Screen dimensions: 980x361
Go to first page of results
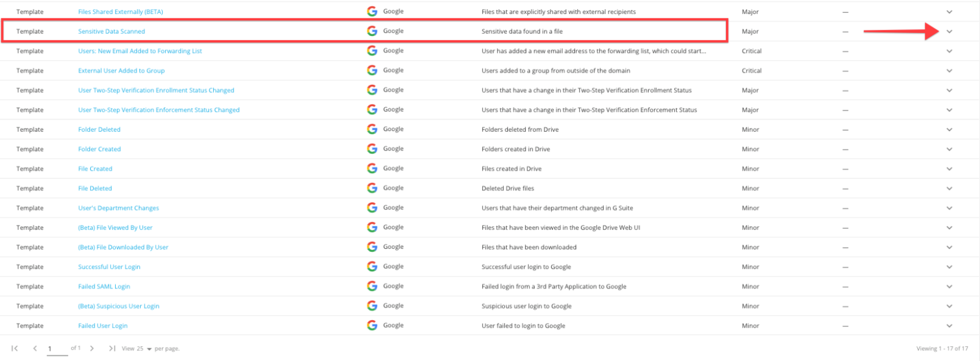pos(15,348)
